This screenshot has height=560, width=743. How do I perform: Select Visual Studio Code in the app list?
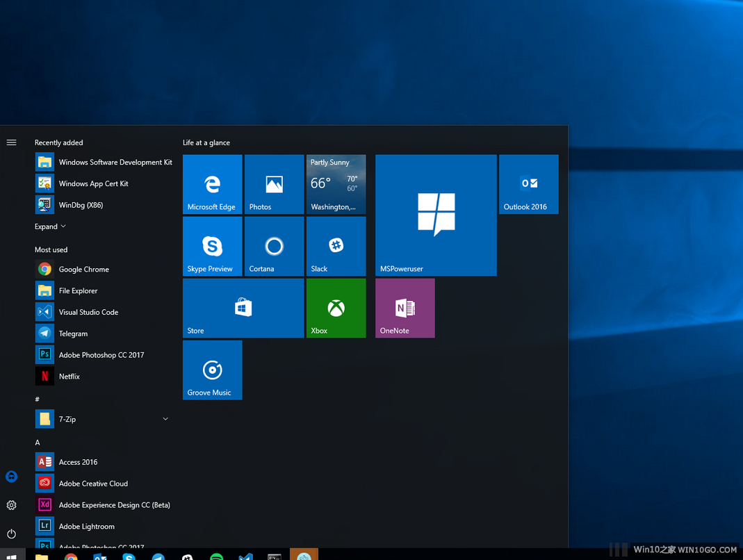click(88, 312)
